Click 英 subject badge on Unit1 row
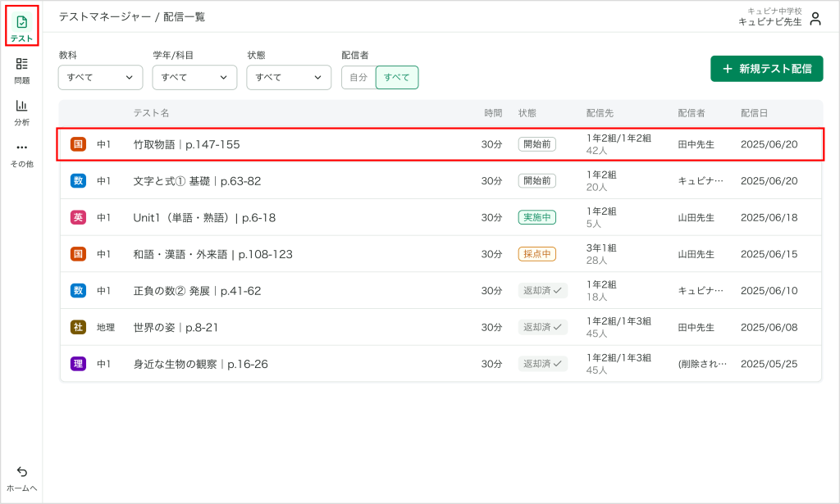Screen dimensions: 840x504 (x=78, y=217)
